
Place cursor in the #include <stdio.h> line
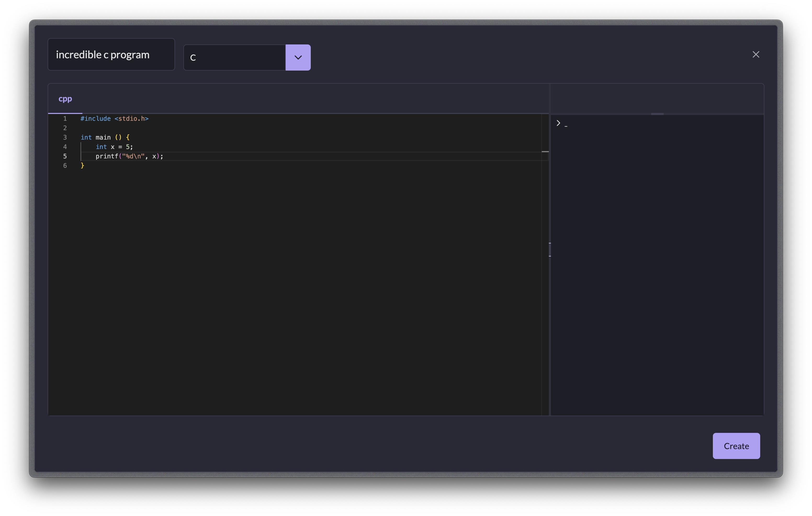[114, 119]
